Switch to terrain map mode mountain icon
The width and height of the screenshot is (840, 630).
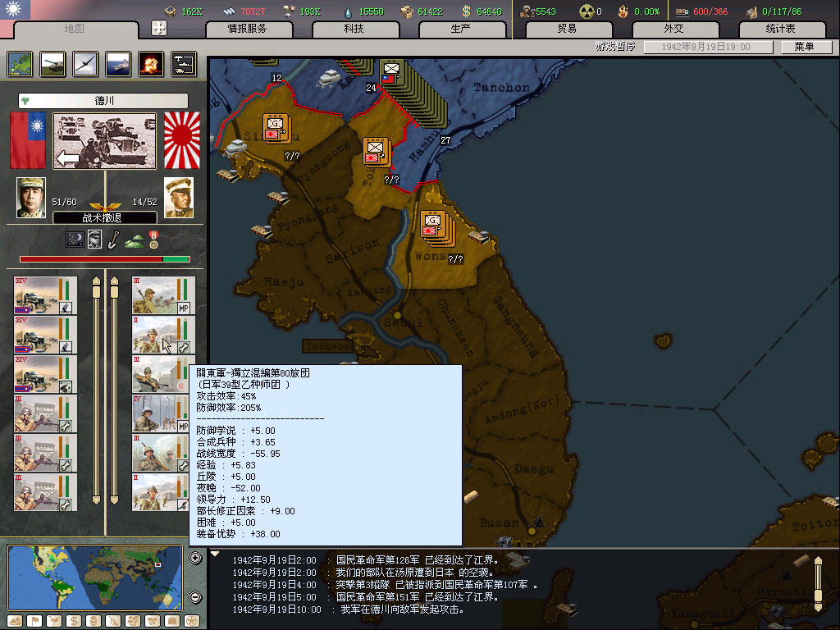15,621
